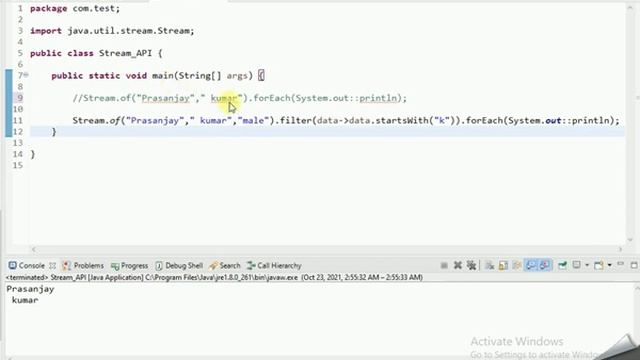Click 'forEach(System.out::println)' on line 11
Screen dimensions: 640x360
coord(540,121)
